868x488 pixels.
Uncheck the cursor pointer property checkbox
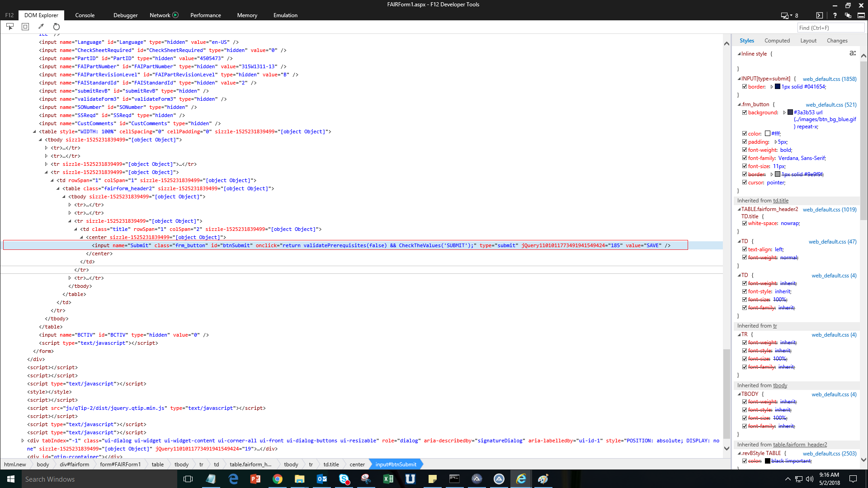745,183
